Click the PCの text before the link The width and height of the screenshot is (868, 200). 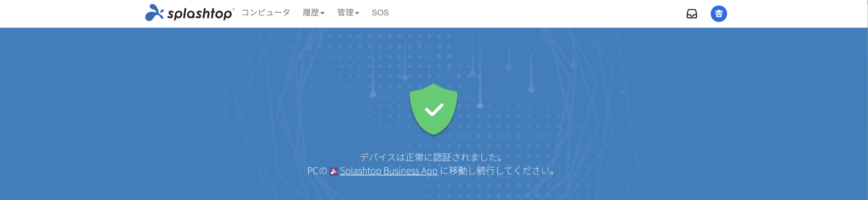[x=317, y=171]
